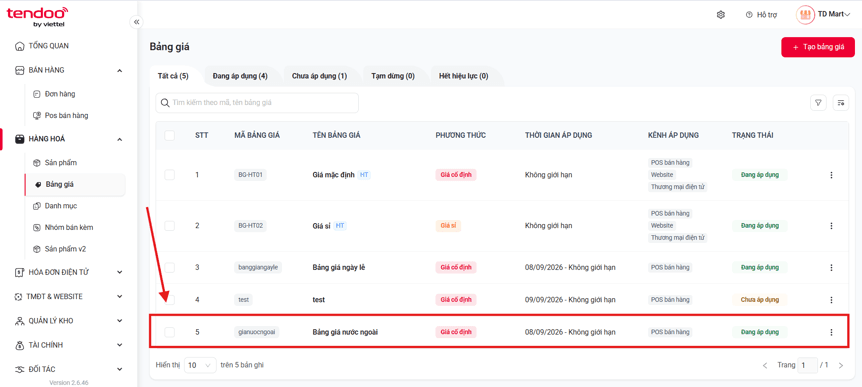The height and width of the screenshot is (387, 862).
Task: Switch to the Tất cả (5) tab
Action: (x=173, y=76)
